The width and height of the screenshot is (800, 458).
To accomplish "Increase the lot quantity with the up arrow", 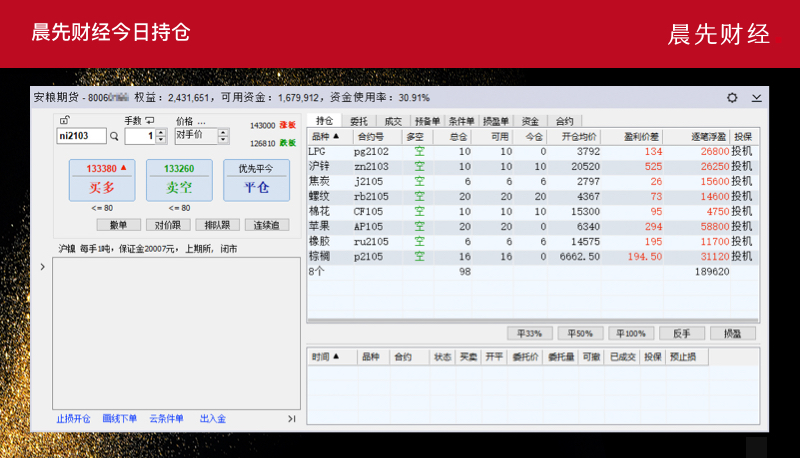I will 160,132.
